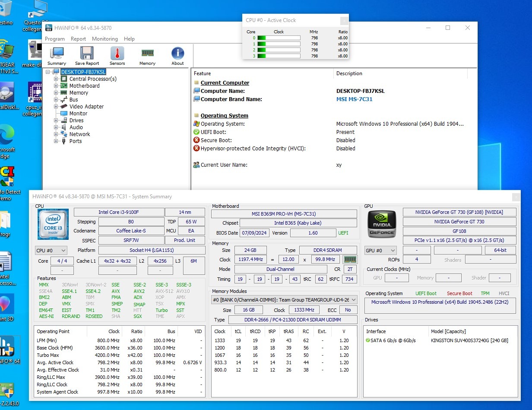Expand the Video Adapter tree node

56,107
